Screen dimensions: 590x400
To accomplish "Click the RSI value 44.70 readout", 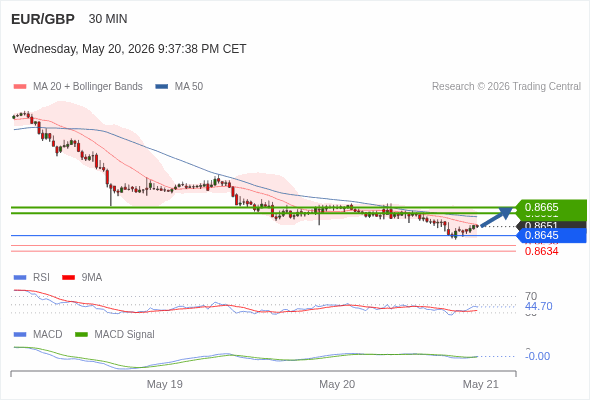I will 538,306.
